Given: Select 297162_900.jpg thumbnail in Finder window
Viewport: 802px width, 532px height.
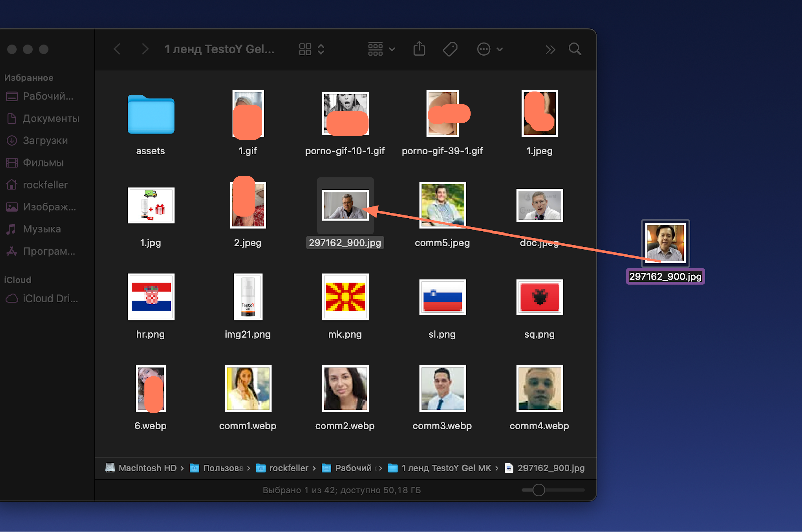Looking at the screenshot, I should (x=345, y=205).
